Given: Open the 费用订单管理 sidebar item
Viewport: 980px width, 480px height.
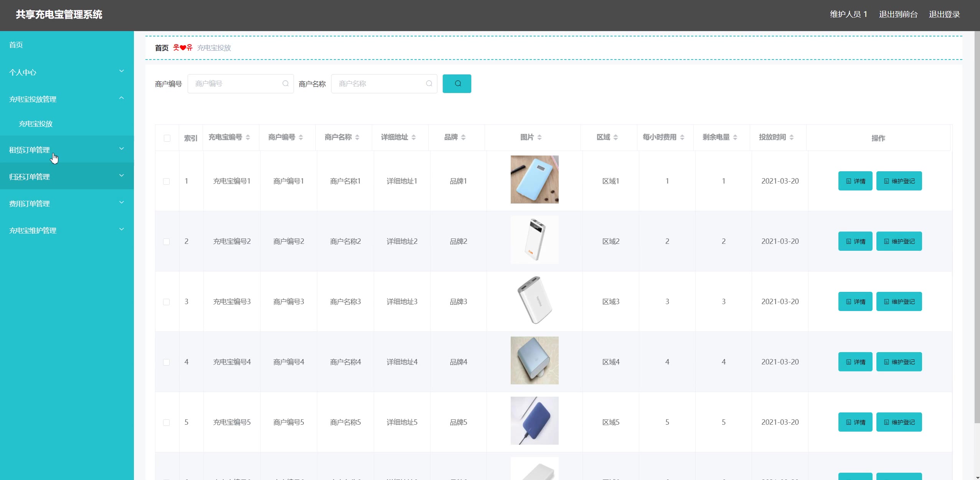Looking at the screenshot, I should pyautogui.click(x=67, y=203).
